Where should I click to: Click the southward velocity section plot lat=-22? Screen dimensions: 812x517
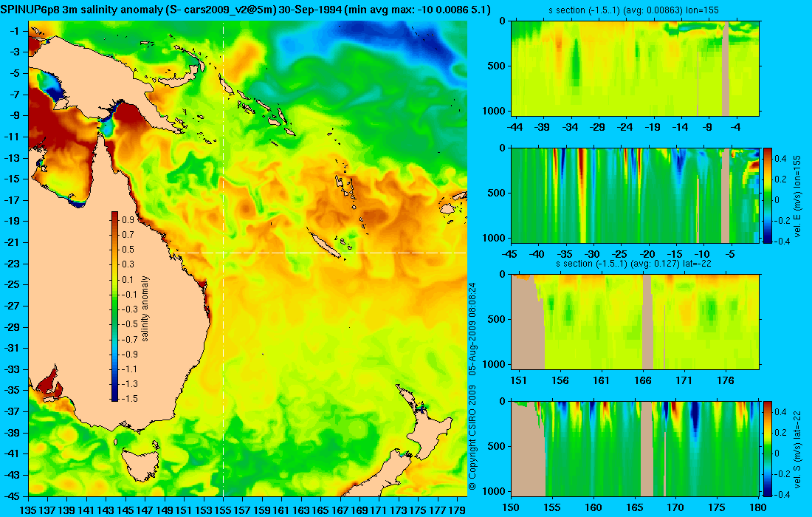[636, 448]
